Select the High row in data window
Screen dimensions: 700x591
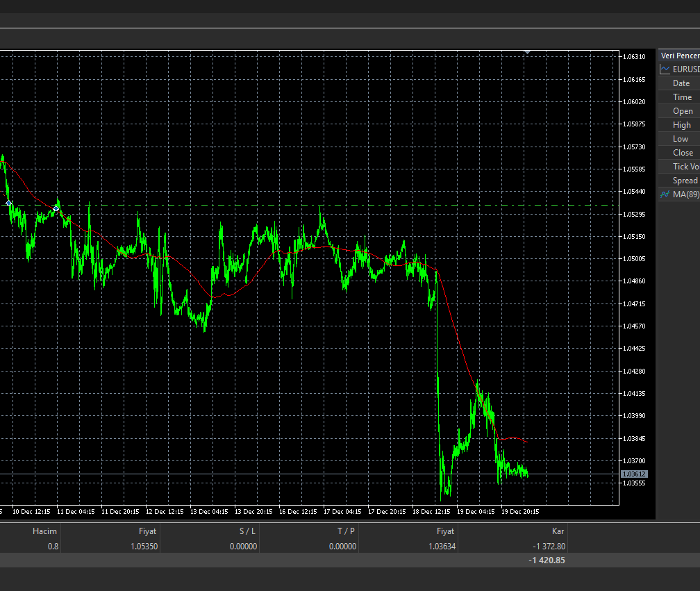pyautogui.click(x=679, y=124)
